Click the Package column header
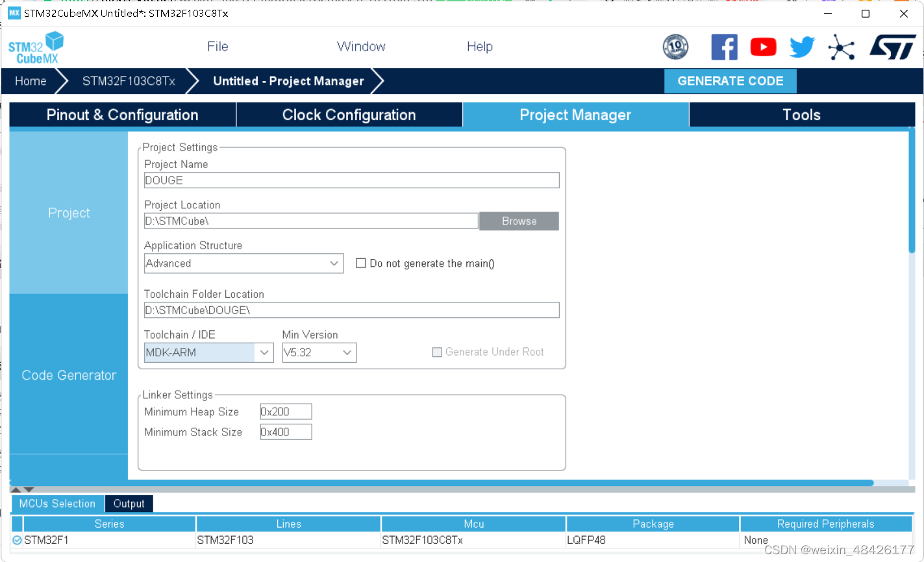924x562 pixels. pyautogui.click(x=653, y=524)
